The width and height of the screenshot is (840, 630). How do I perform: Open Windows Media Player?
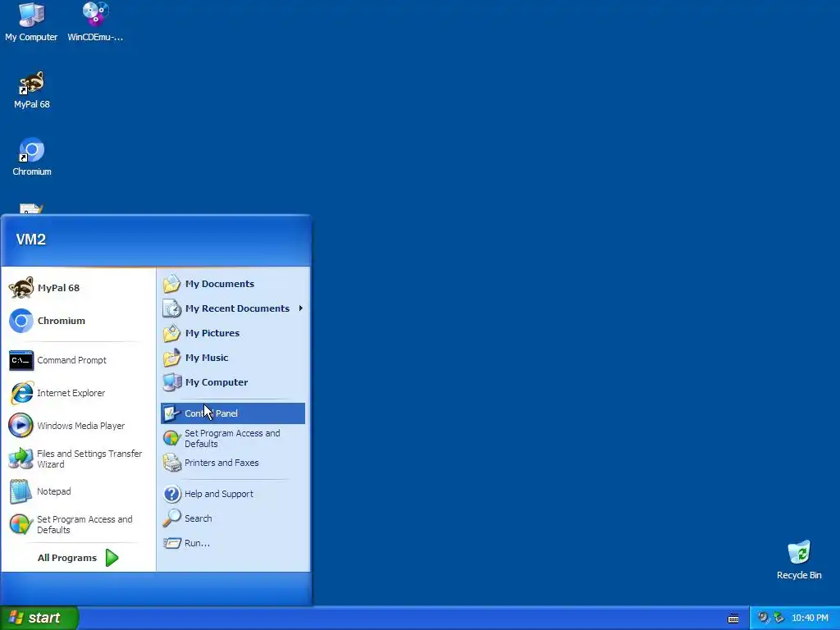pyautogui.click(x=78, y=426)
